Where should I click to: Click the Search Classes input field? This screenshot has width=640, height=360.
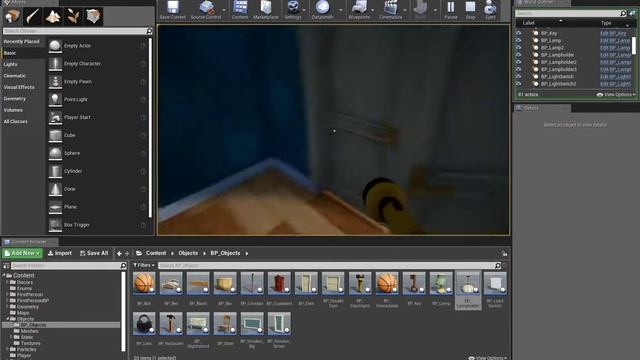click(x=78, y=31)
